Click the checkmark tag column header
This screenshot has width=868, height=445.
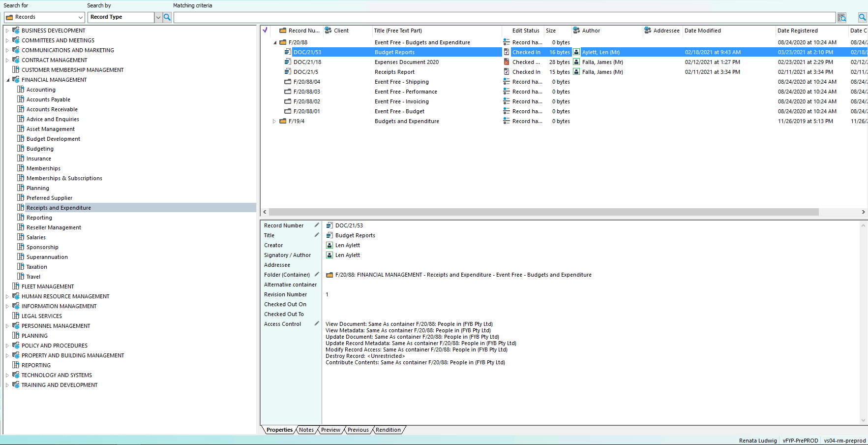(265, 31)
